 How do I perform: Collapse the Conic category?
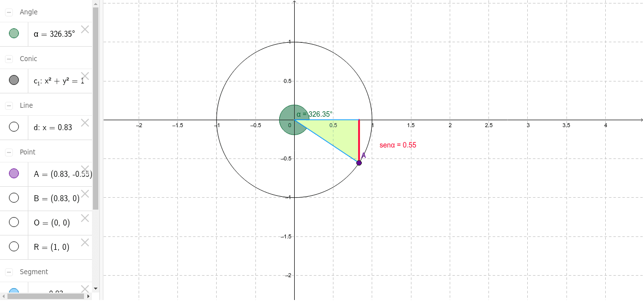9,59
